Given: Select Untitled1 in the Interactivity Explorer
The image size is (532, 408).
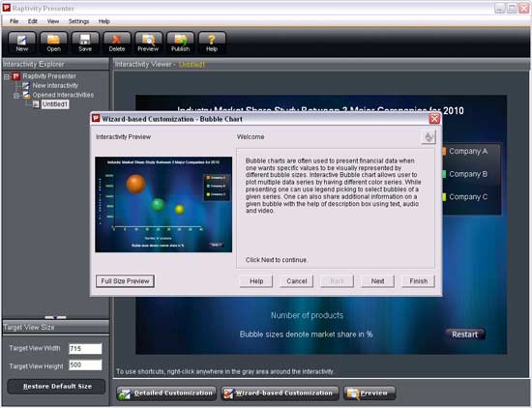Looking at the screenshot, I should coord(55,104).
